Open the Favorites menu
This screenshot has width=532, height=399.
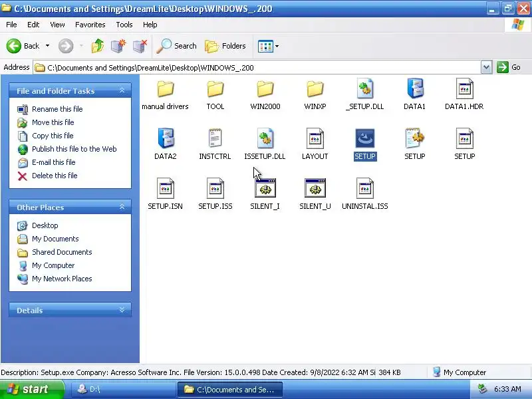(90, 25)
